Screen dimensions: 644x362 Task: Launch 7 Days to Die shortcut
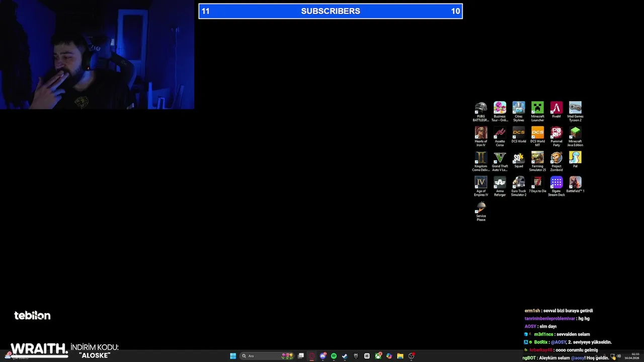click(537, 185)
